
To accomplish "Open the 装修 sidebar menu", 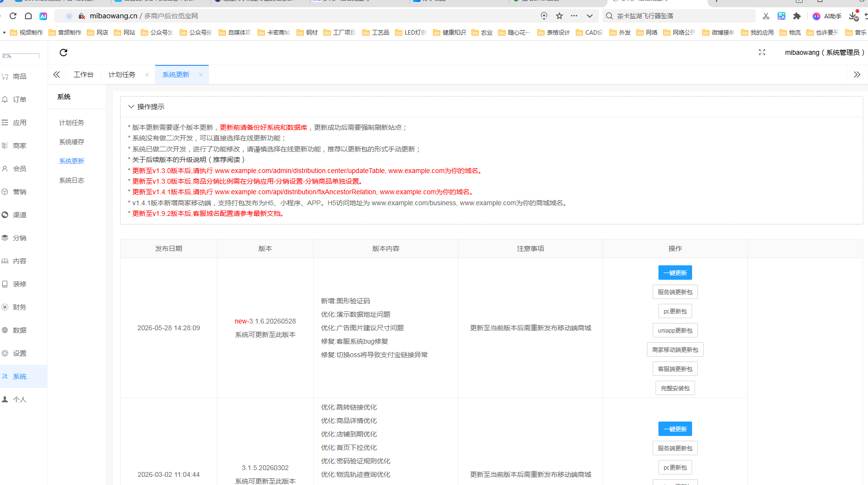I will click(24, 284).
